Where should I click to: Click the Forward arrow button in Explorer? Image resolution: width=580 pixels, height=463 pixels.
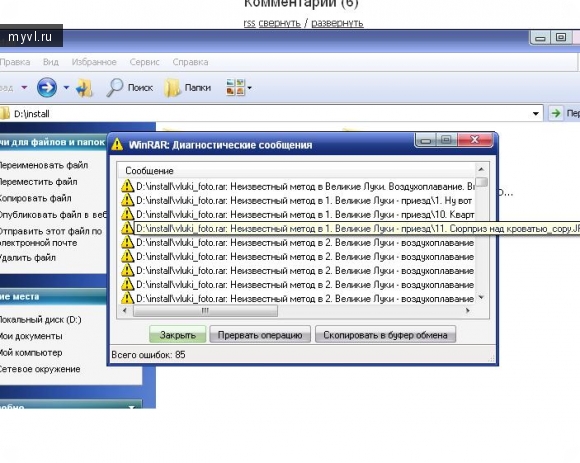[x=47, y=88]
